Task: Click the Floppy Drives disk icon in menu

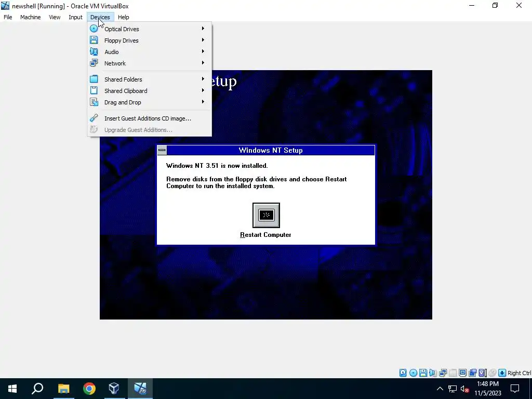Action: [94, 40]
